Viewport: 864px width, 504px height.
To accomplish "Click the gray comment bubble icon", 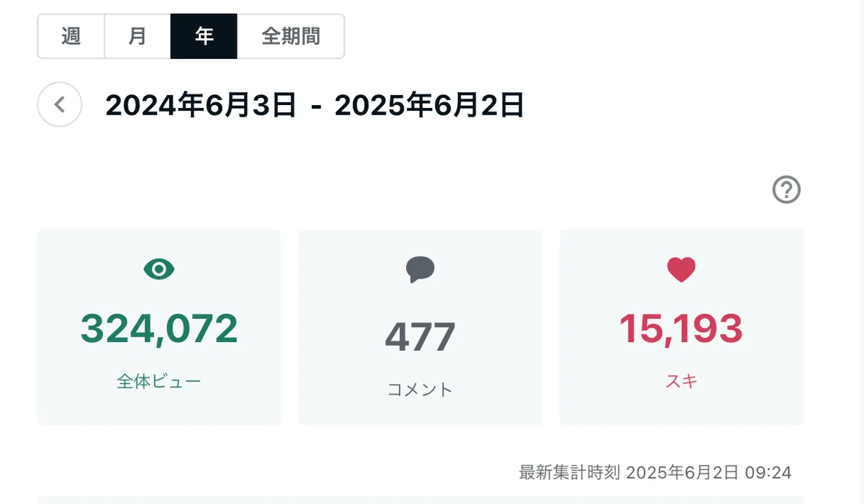I will tap(420, 270).
